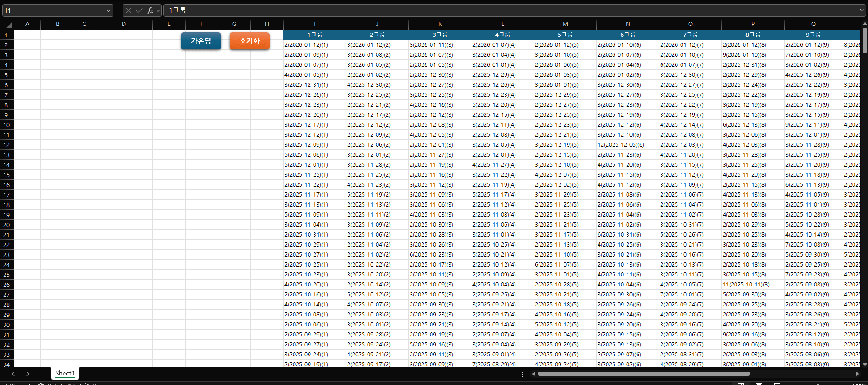Click horizontal scrollbar right arrow
This screenshot has width=868, height=385.
coord(857,374)
